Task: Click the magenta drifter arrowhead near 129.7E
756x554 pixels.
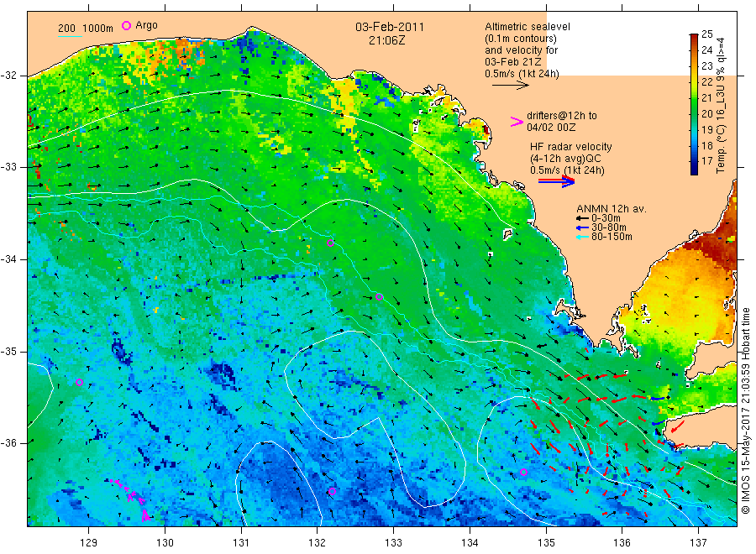Action: click(145, 516)
